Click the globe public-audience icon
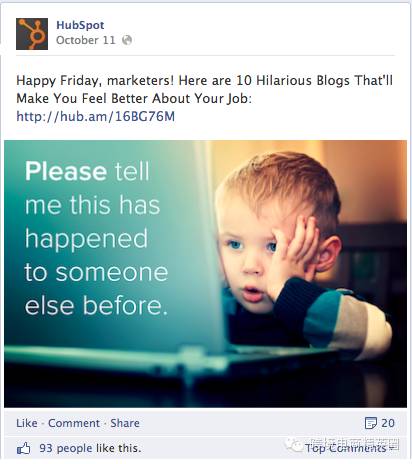 tap(127, 40)
